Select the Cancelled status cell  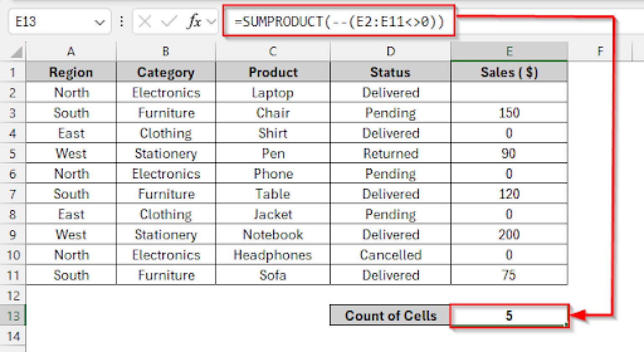pyautogui.click(x=390, y=255)
